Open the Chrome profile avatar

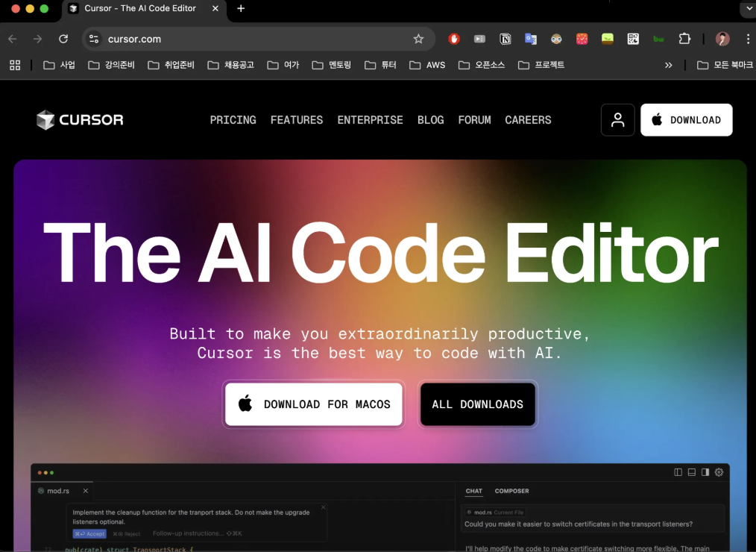(722, 39)
